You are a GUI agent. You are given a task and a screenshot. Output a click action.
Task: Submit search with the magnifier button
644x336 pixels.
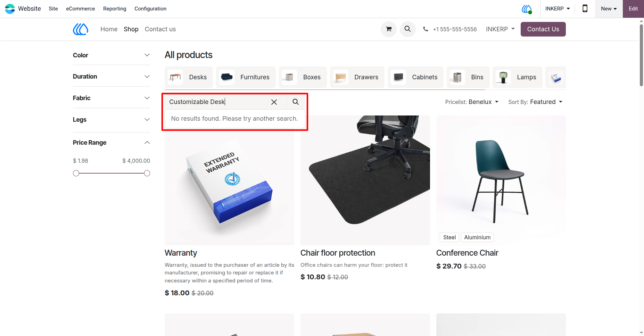[296, 102]
